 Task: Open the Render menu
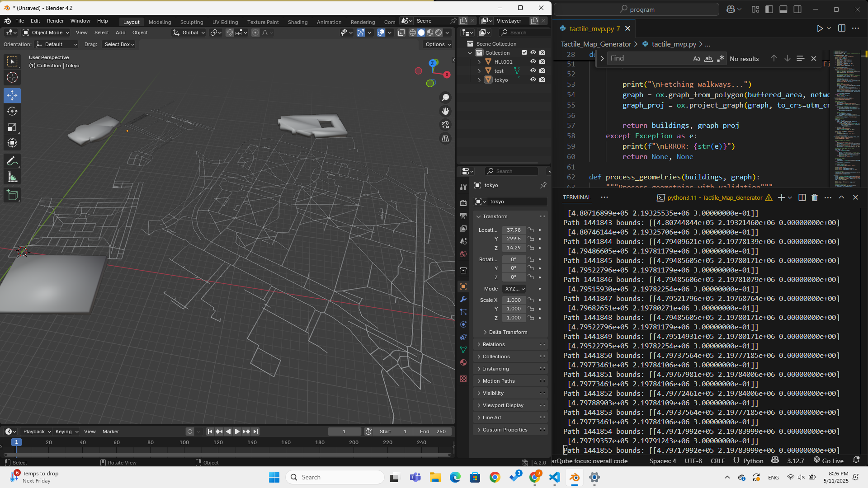55,21
